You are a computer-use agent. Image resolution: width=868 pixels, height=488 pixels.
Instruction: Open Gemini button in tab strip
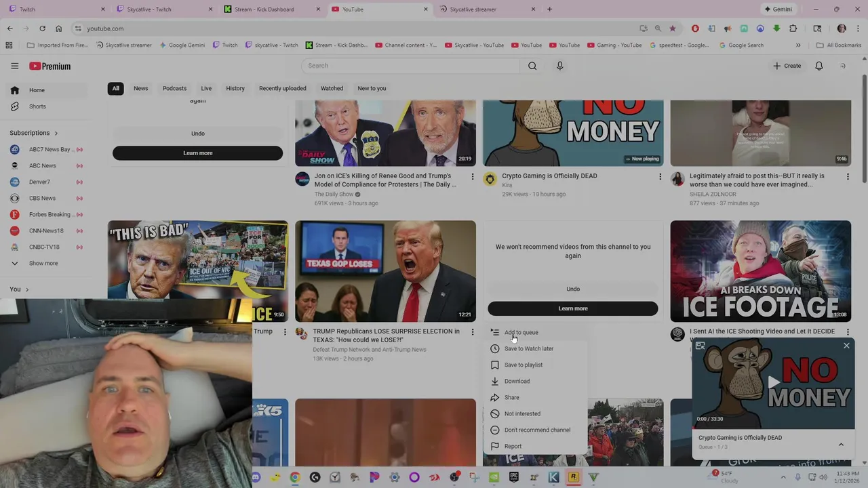[778, 9]
